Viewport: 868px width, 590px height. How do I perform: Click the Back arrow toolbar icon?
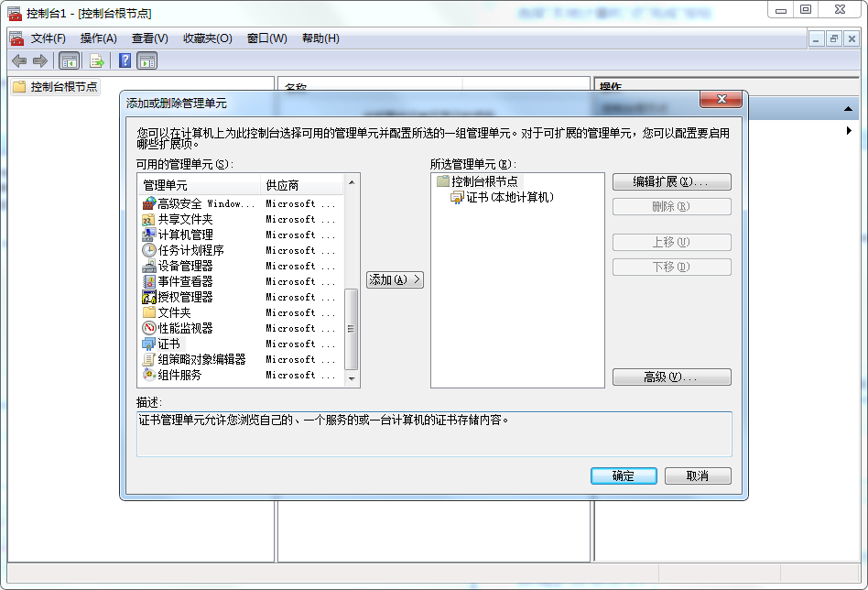pos(19,61)
